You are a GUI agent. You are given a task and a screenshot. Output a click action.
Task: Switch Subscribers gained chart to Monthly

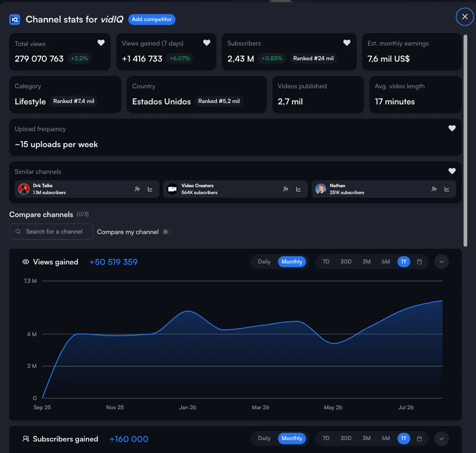(x=292, y=438)
